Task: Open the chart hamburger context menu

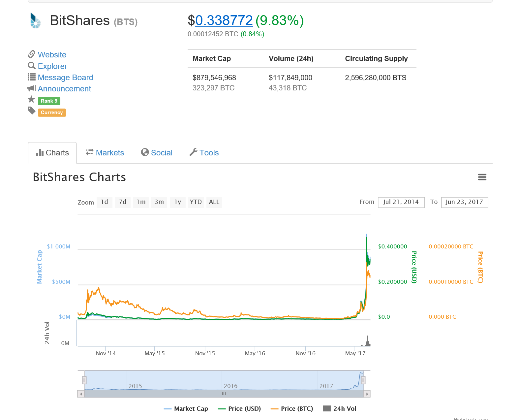Action: point(482,177)
